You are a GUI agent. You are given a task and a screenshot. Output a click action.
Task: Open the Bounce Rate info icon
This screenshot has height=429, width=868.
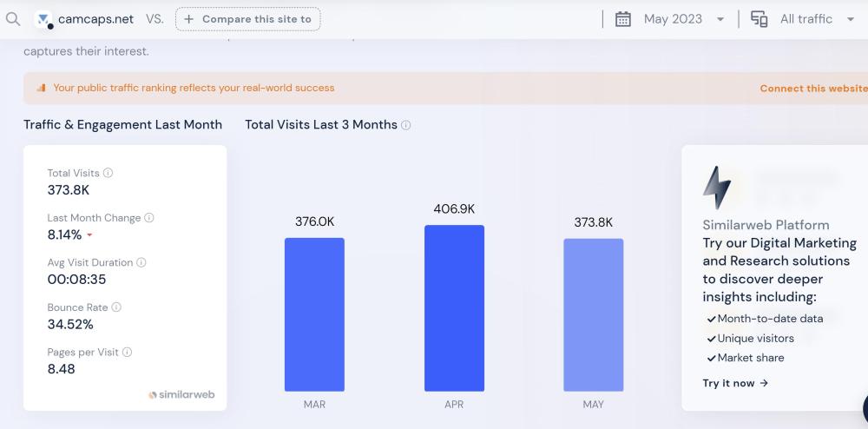(116, 307)
